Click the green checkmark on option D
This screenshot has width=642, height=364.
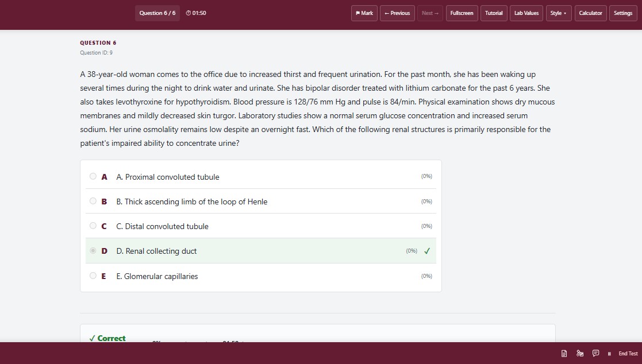coord(427,251)
